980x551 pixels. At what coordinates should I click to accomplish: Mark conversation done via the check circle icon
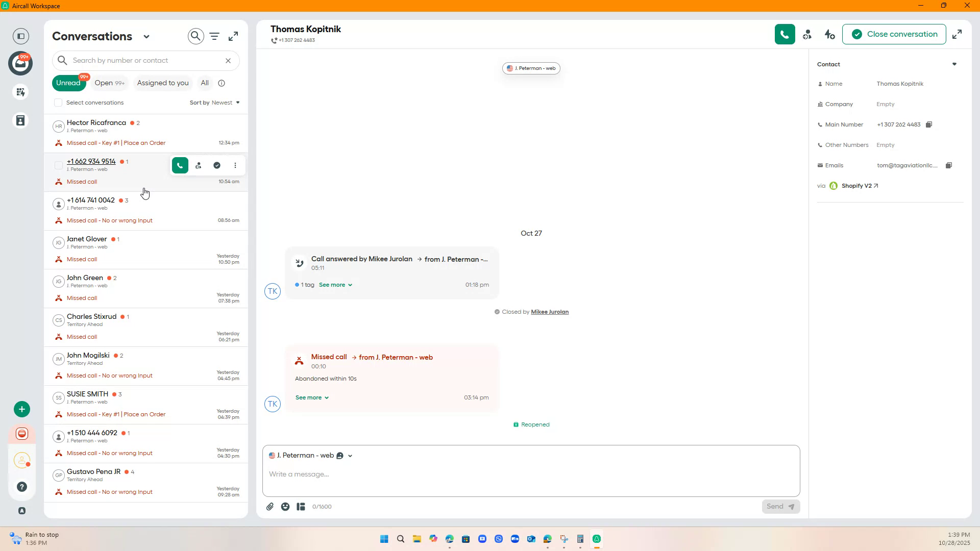pos(217,165)
